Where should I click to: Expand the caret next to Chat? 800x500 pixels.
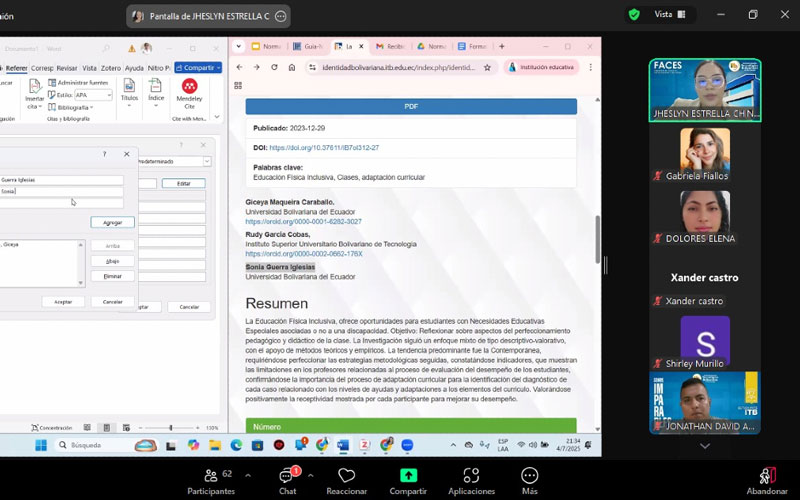click(x=310, y=475)
